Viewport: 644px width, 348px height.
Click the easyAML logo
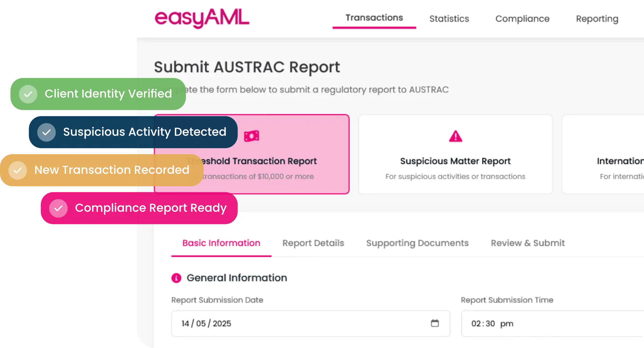[x=202, y=18]
